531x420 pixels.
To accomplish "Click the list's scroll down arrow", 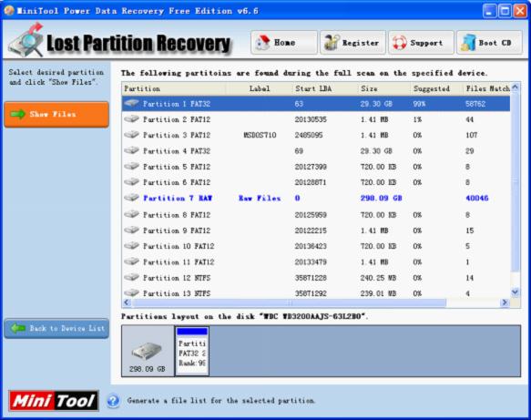I will [x=516, y=292].
